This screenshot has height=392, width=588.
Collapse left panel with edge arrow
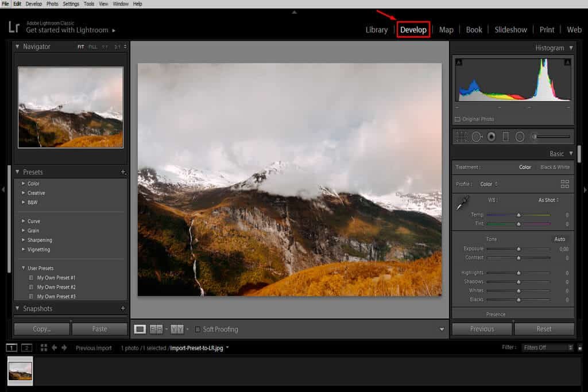click(3, 190)
